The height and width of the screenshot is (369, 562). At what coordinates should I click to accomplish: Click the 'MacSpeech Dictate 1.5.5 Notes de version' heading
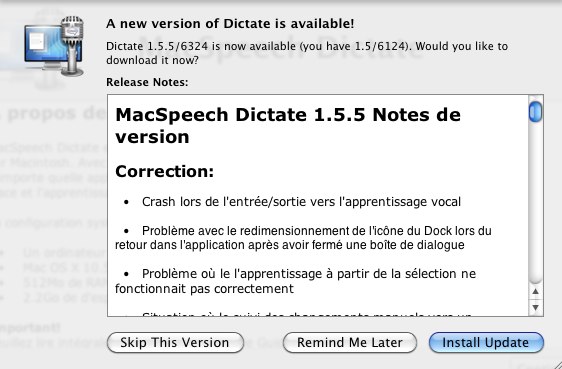288,125
